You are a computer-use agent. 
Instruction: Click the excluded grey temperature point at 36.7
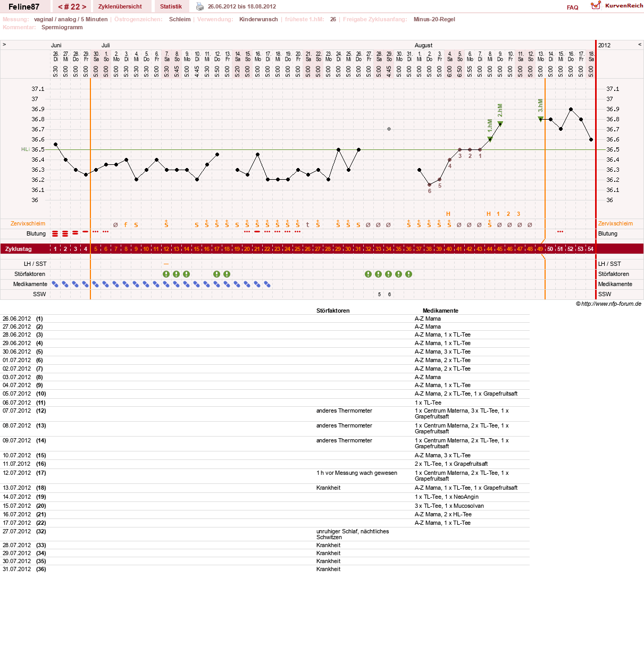click(x=389, y=129)
